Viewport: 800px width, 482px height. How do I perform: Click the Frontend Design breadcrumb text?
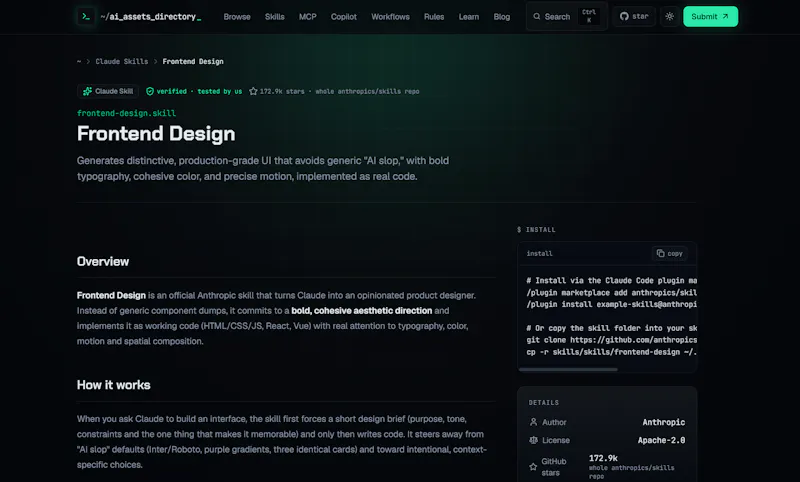coord(193,61)
